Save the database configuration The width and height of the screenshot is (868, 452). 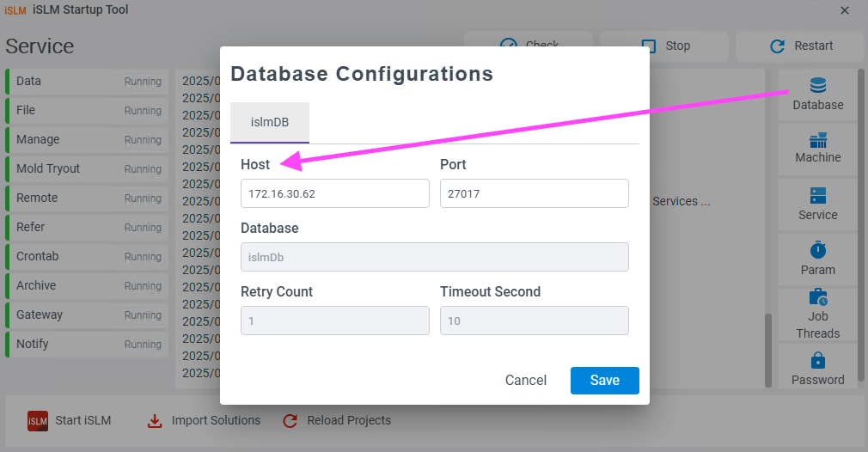click(604, 381)
